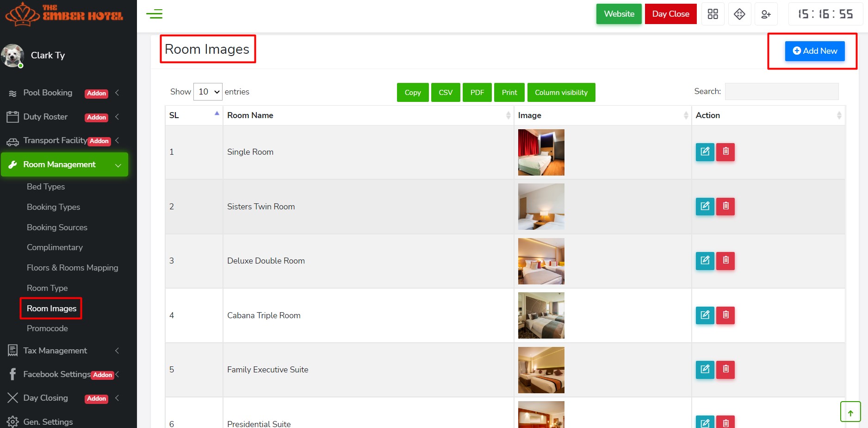Image resolution: width=868 pixels, height=428 pixels.
Task: Click the Search input field
Action: pos(781,92)
